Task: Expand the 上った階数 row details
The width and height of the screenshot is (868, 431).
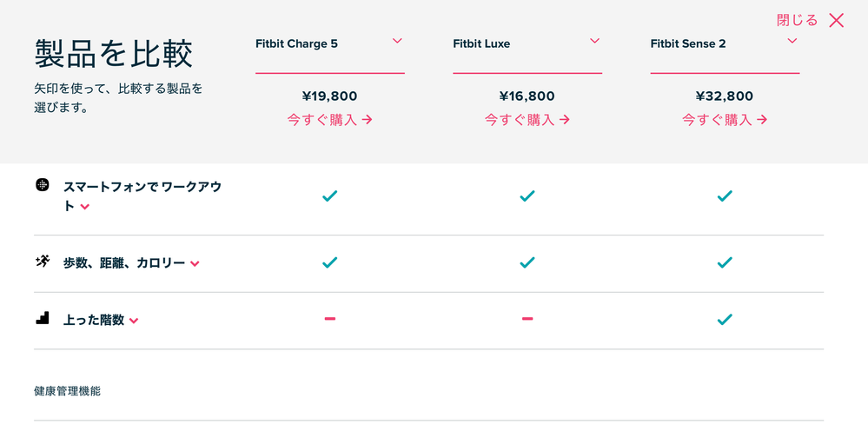Action: (134, 321)
